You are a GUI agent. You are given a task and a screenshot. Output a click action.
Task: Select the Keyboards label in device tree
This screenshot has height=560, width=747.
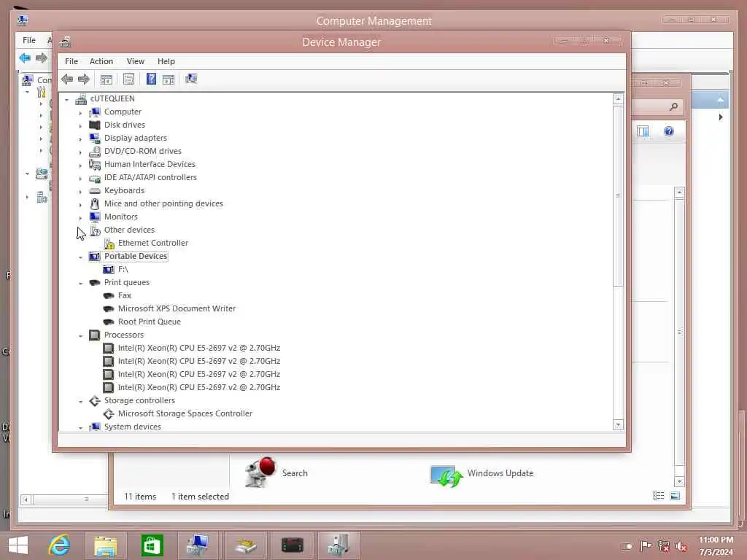click(124, 190)
